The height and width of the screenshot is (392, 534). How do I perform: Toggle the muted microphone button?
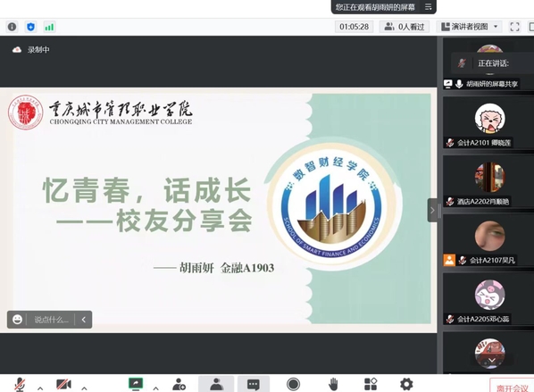20,384
